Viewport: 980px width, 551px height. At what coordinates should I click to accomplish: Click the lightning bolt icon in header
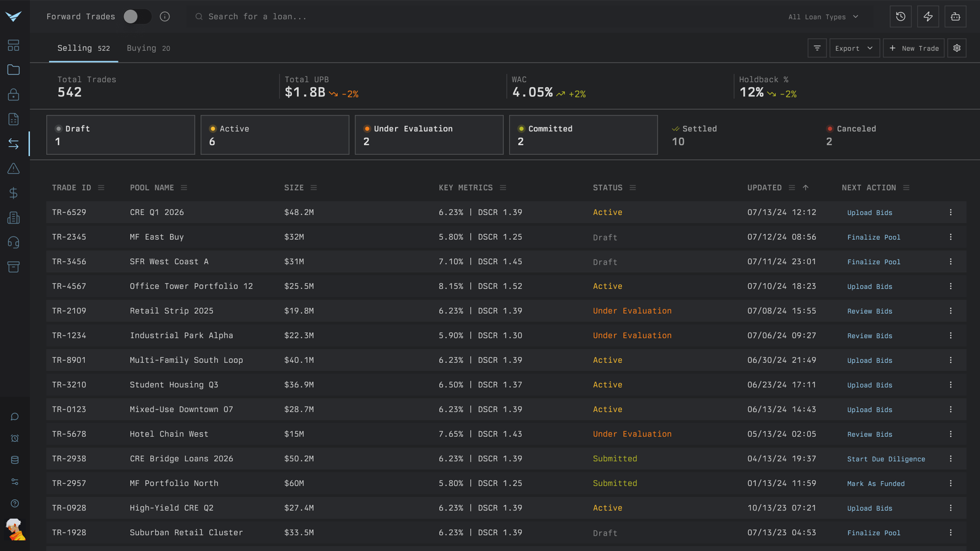point(928,16)
